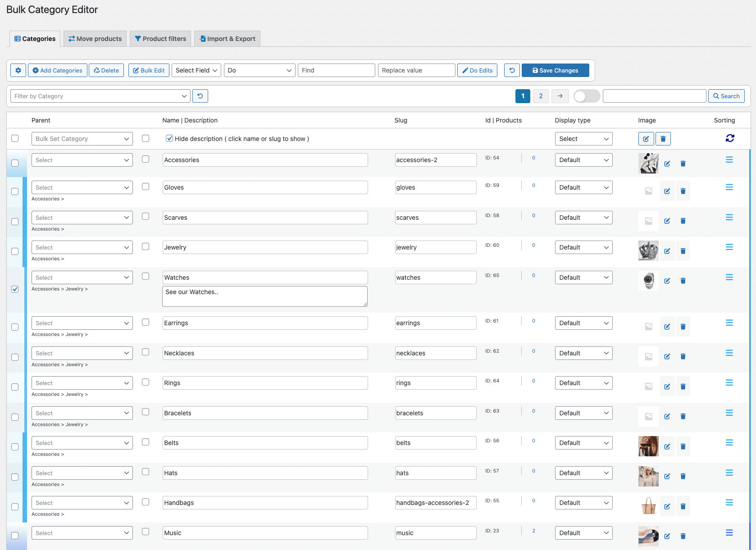The height and width of the screenshot is (550, 756).
Task: Open Display type dropdown for Gloves
Action: [x=583, y=187]
